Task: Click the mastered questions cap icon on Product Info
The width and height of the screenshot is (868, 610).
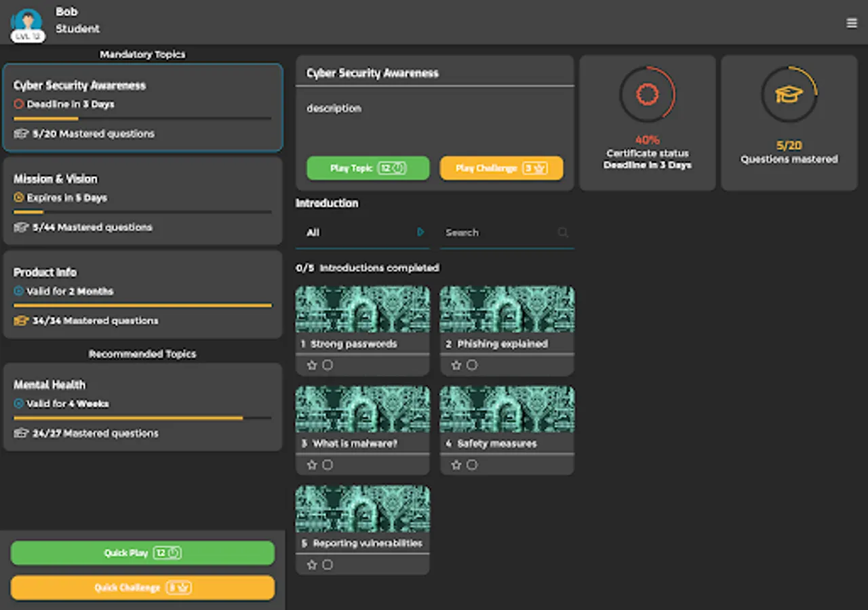Action: [x=21, y=321]
